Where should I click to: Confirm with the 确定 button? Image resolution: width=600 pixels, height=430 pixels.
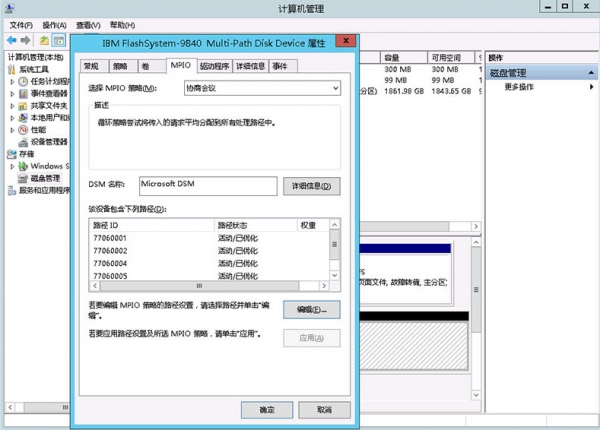[267, 410]
